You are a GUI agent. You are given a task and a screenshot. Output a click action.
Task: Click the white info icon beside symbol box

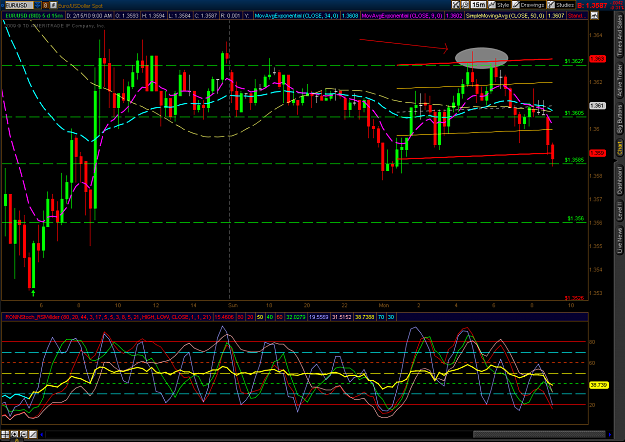point(53,5)
